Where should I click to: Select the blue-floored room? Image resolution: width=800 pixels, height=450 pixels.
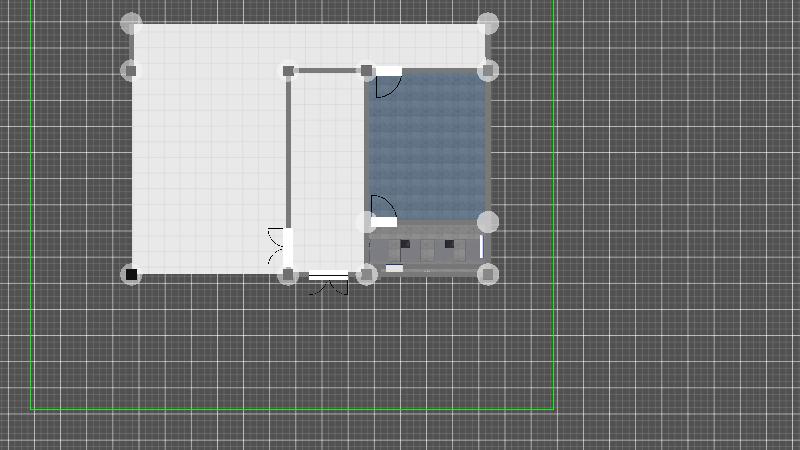(428, 145)
